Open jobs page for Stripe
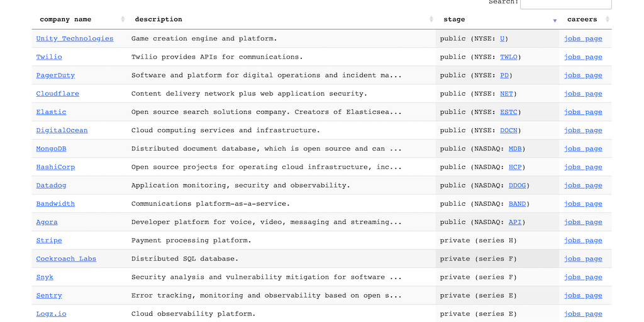Image resolution: width=644 pixels, height=322 pixels. 583,240
